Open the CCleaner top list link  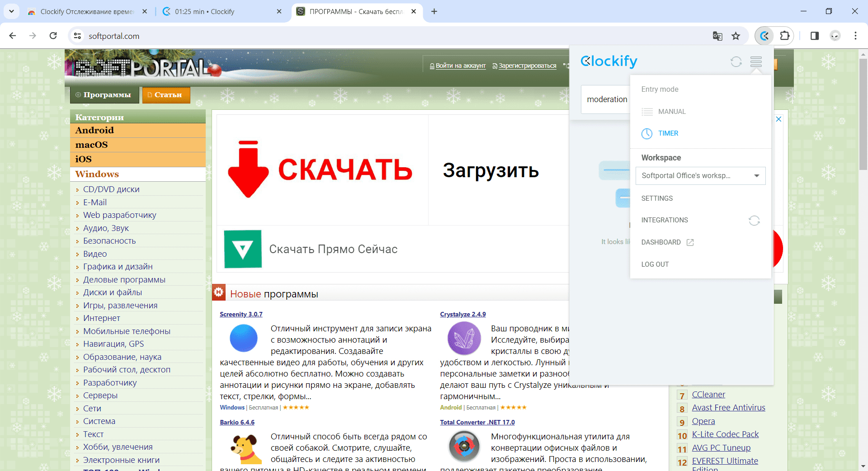coord(708,395)
